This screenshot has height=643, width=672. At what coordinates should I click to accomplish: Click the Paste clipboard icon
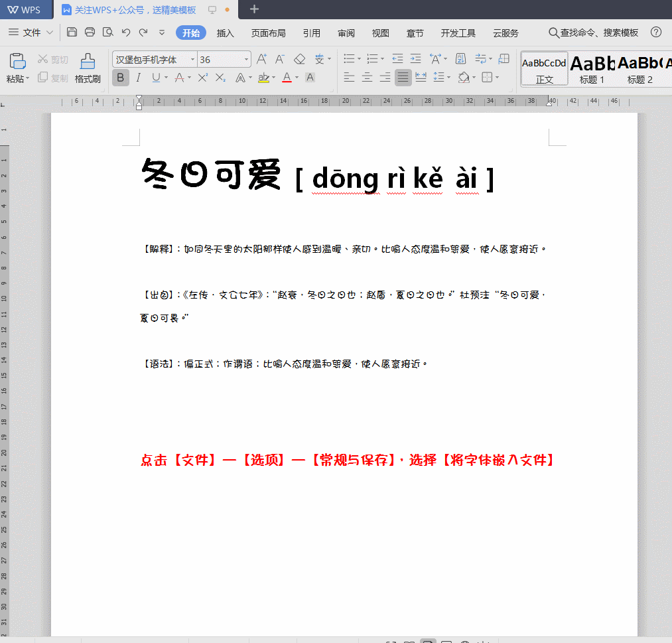pos(17,61)
